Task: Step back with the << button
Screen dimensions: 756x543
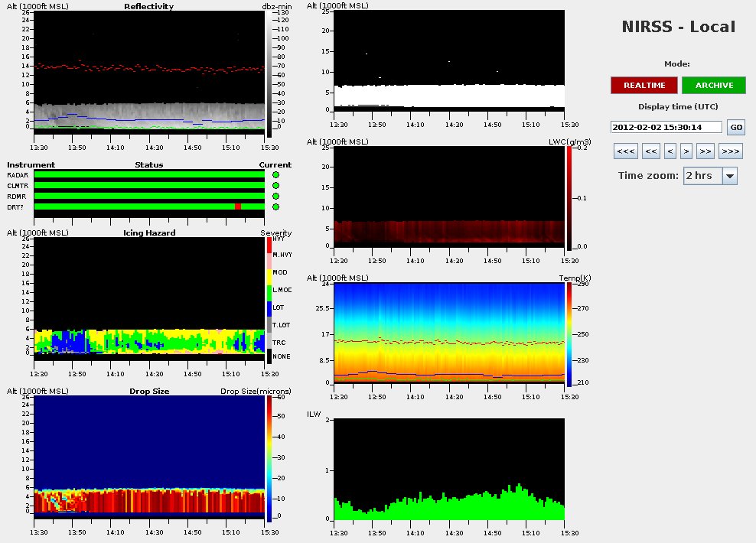Action: pos(650,151)
